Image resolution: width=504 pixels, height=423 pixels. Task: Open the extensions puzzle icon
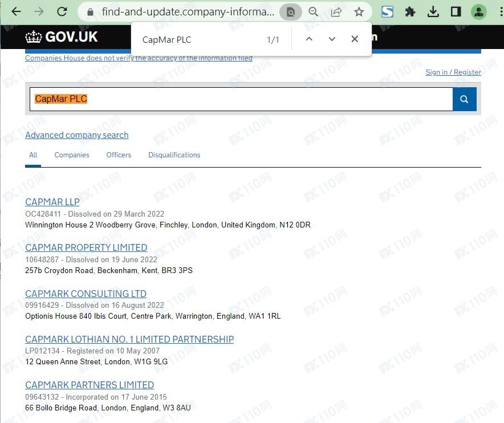pyautogui.click(x=410, y=11)
